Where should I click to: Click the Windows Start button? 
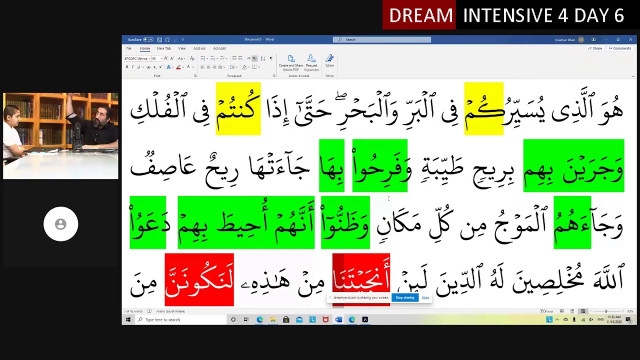128,320
